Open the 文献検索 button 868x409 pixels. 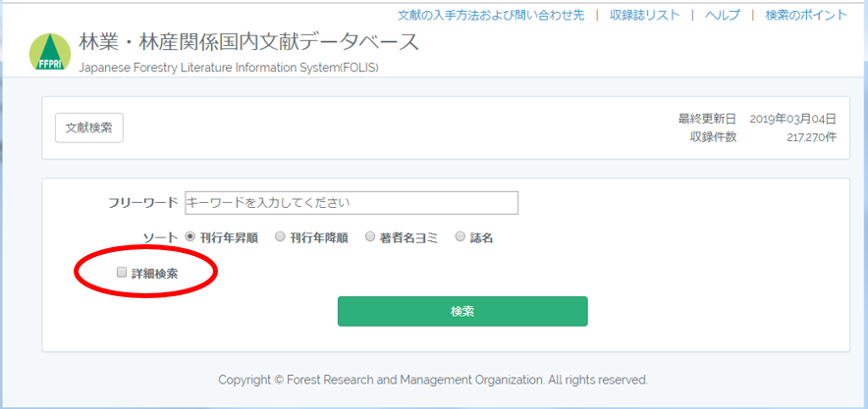(x=89, y=128)
